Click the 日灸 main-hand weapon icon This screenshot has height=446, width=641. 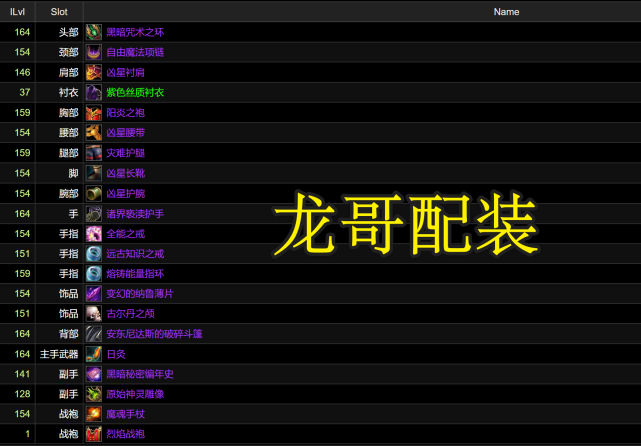(x=93, y=353)
